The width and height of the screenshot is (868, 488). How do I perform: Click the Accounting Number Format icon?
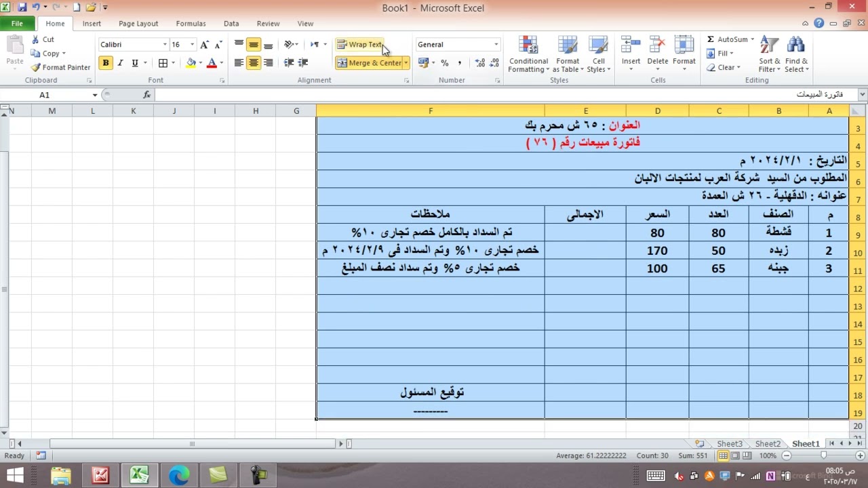pyautogui.click(x=423, y=63)
